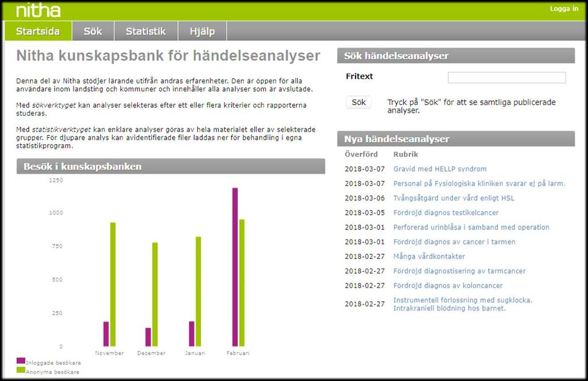This screenshot has width=588, height=381.
Task: Click the italic word 'statistikverktyget'
Action: pyautogui.click(x=61, y=130)
